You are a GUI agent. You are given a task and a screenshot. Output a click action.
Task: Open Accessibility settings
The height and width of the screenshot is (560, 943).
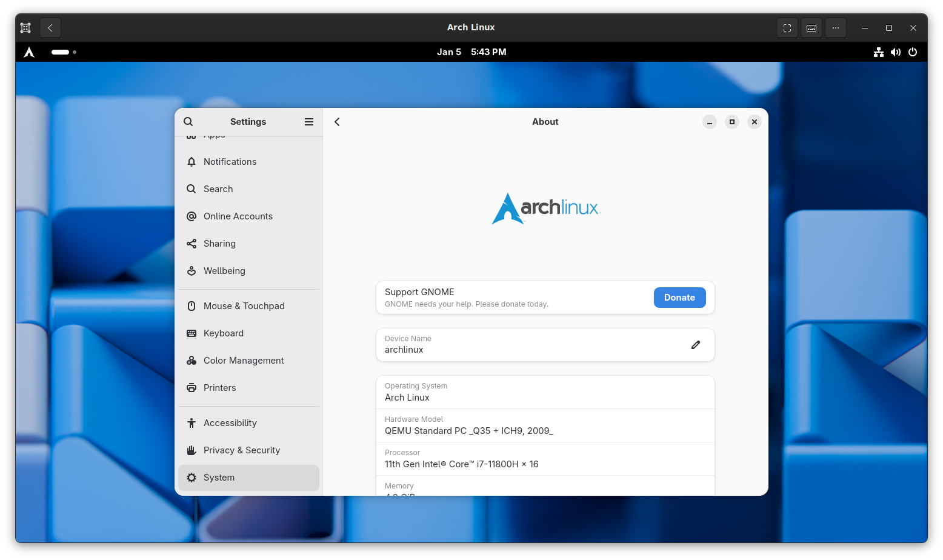click(230, 423)
